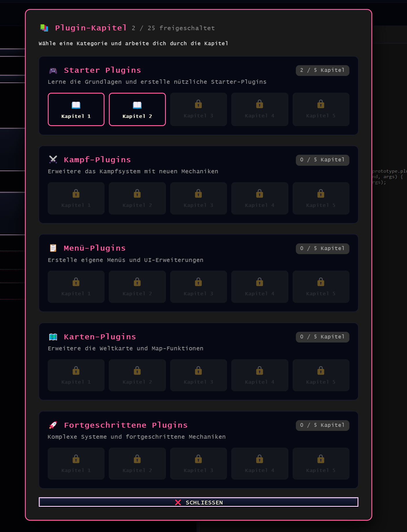The width and height of the screenshot is (407, 532).
Task: Open the Kapitel 1 book icon in Starter Plugins
Action: click(76, 105)
